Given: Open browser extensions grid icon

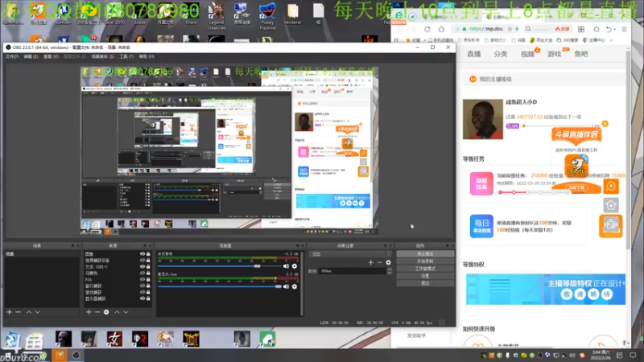Looking at the screenshot, I should [581, 29].
